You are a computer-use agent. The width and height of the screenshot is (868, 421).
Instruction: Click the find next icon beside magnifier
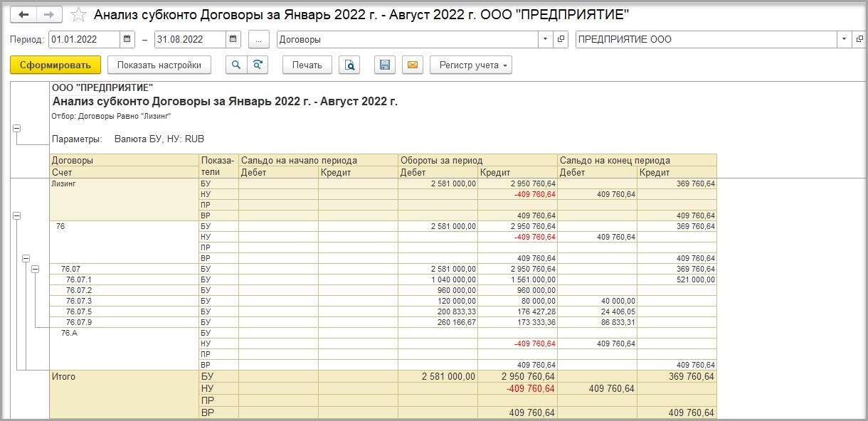coord(257,65)
